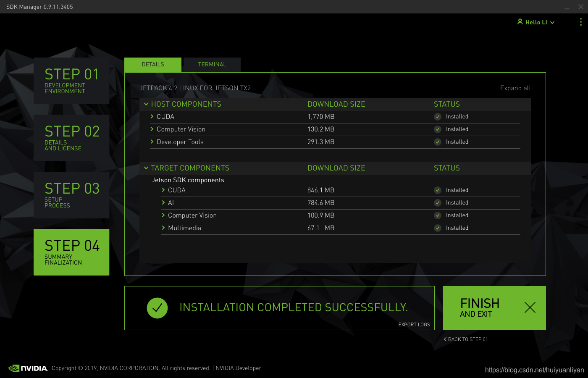The image size is (588, 378).
Task: Click the Jetson SDK components label
Action: pyautogui.click(x=188, y=180)
